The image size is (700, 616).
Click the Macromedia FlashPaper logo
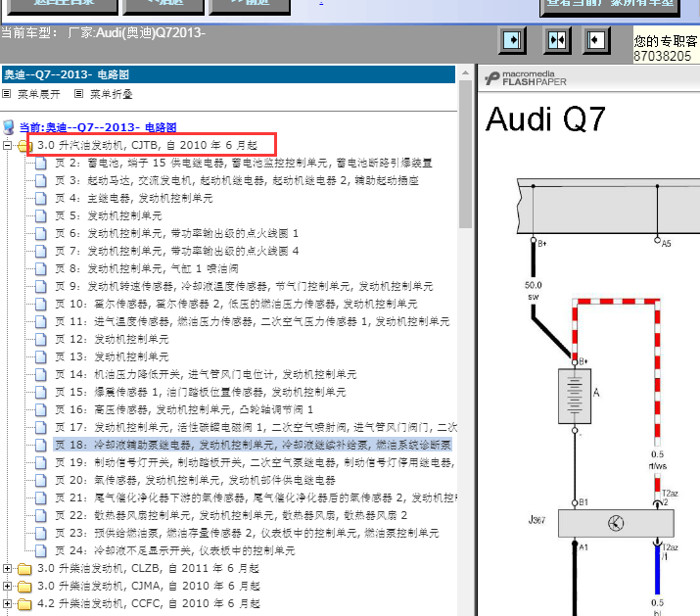[x=526, y=78]
